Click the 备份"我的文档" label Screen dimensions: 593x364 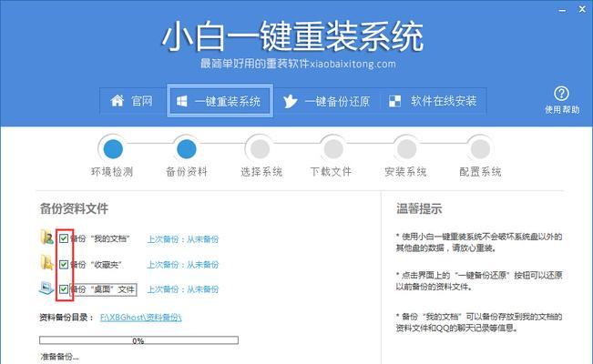[x=100, y=239]
